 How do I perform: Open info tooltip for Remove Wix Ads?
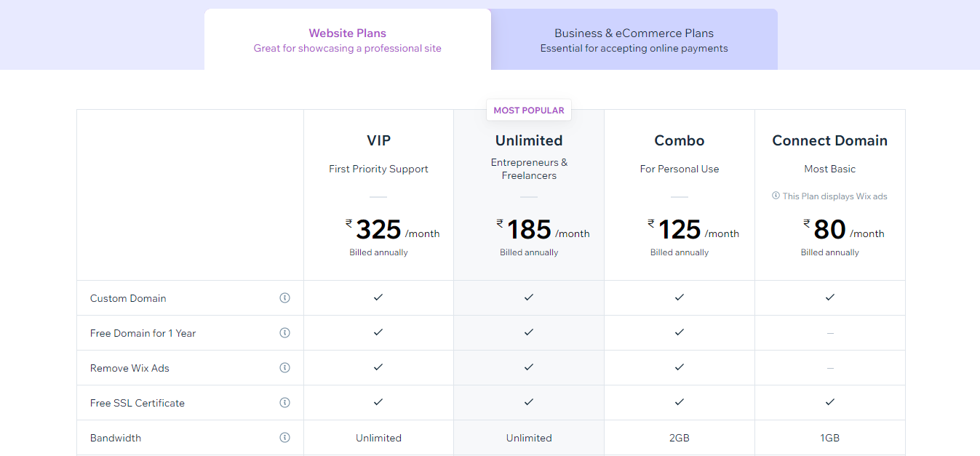pos(285,368)
